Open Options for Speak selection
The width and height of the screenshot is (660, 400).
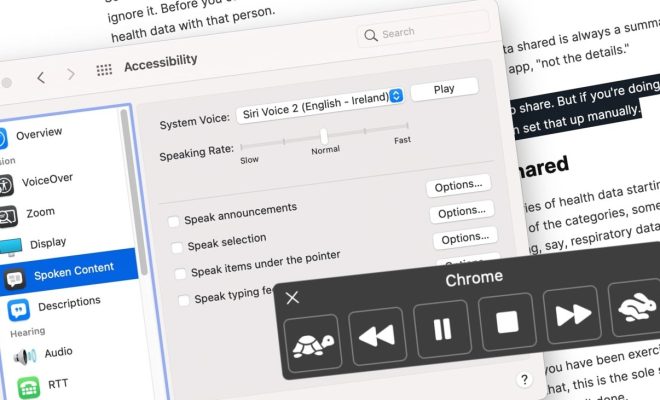click(462, 212)
